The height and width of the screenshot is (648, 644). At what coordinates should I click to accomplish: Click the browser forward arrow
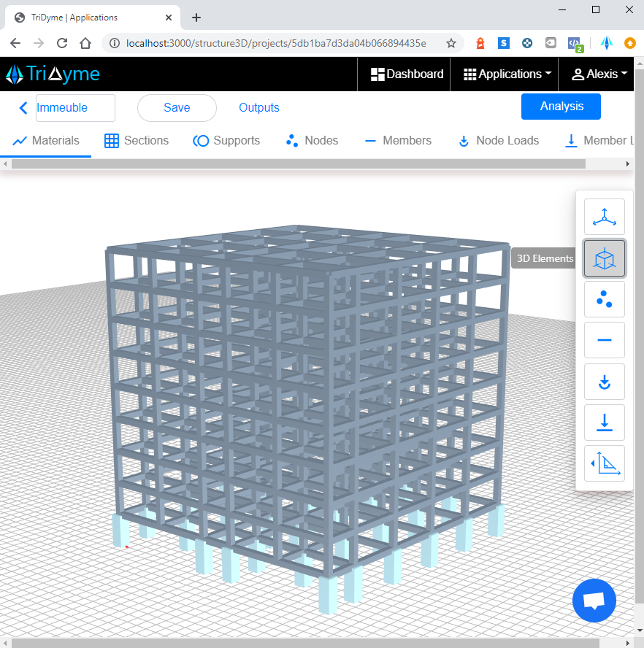point(39,43)
